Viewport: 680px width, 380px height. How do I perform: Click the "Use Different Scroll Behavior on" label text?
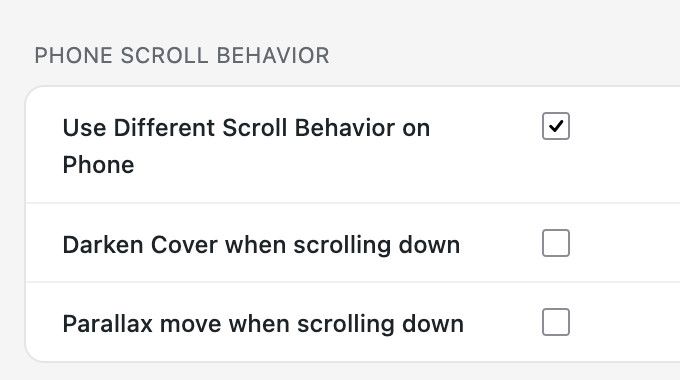[246, 128]
